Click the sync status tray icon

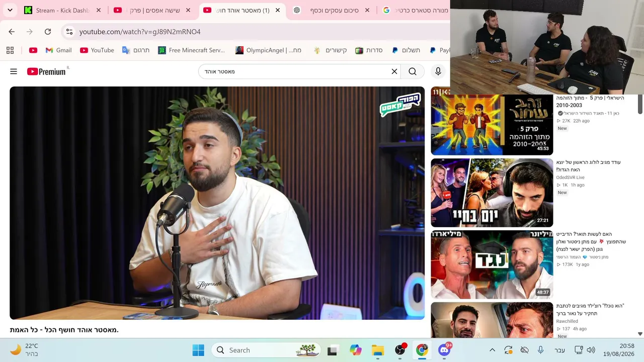tap(508, 350)
